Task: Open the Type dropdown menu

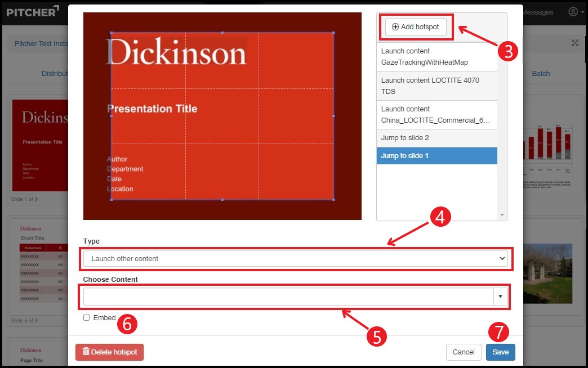Action: [295, 259]
